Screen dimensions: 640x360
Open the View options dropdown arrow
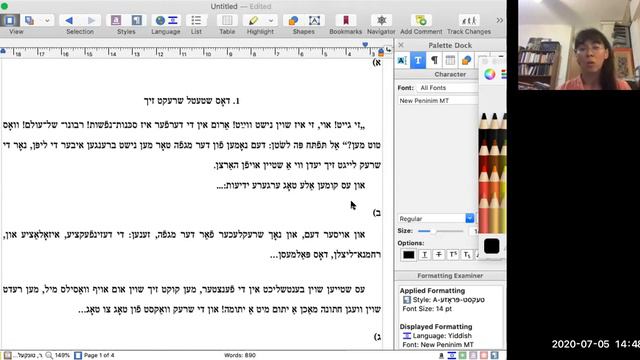tap(47, 20)
